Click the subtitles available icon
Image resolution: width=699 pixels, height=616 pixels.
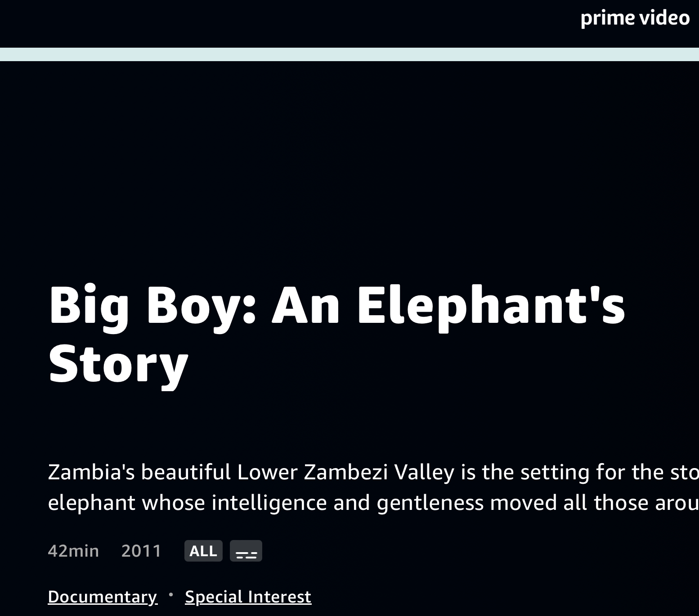tap(246, 551)
